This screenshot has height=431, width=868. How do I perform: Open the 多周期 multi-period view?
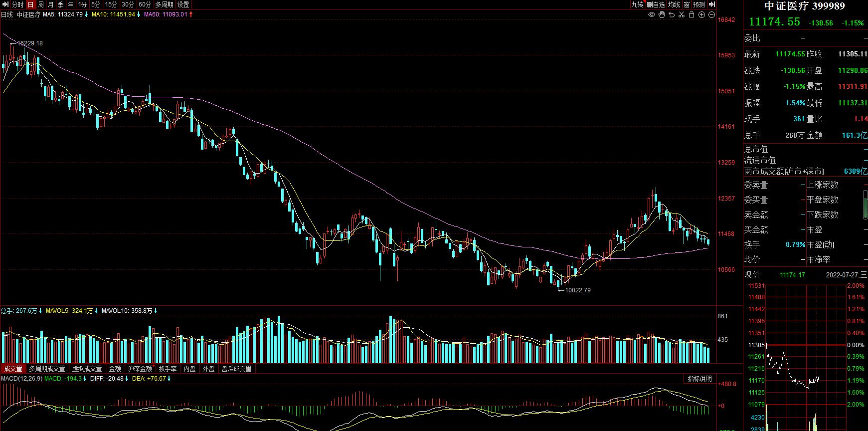pyautogui.click(x=165, y=4)
